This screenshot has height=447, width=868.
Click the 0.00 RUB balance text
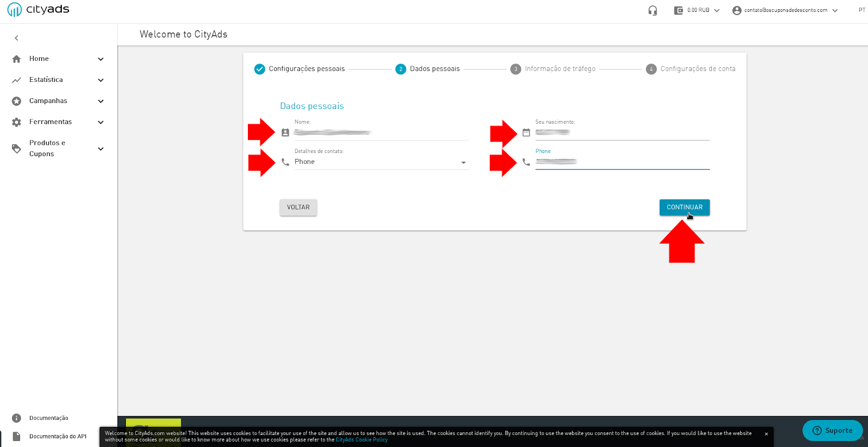(698, 10)
